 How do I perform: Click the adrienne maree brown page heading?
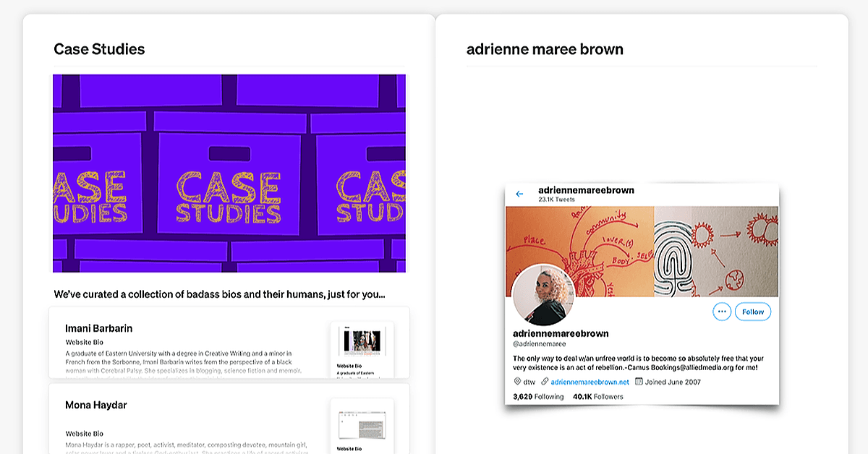(x=545, y=49)
